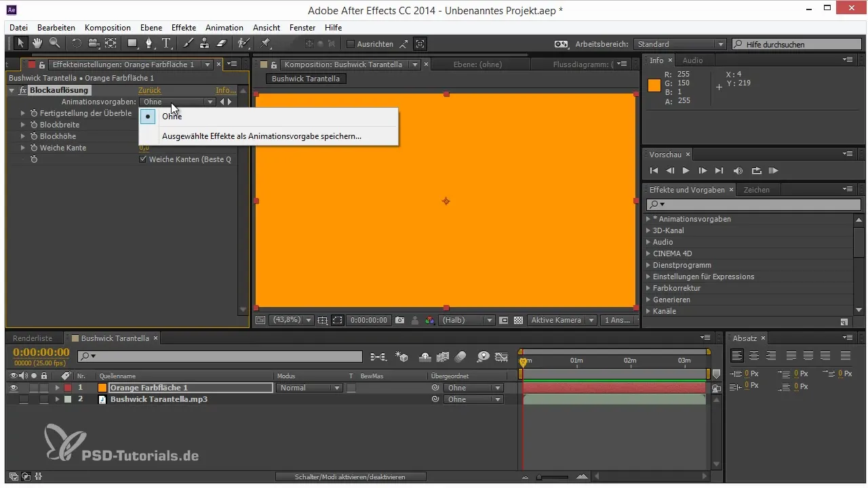The height and width of the screenshot is (488, 868).
Task: Switch to the Zeichen tab
Action: tap(756, 190)
